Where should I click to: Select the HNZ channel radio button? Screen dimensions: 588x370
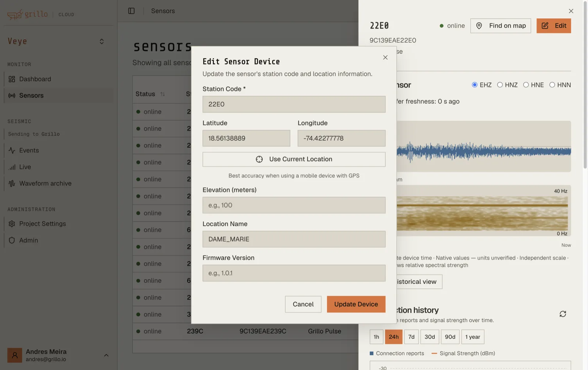(500, 85)
